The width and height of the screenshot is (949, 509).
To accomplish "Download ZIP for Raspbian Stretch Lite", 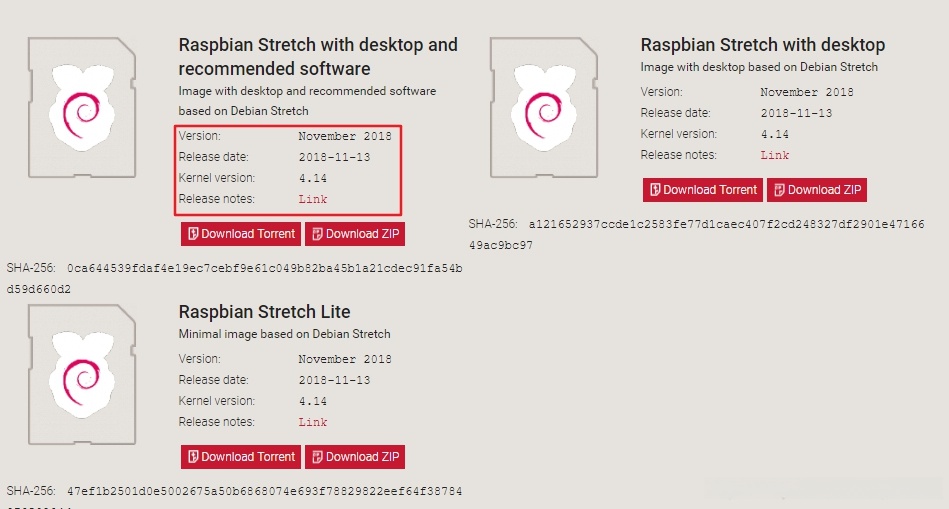I will (x=355, y=457).
